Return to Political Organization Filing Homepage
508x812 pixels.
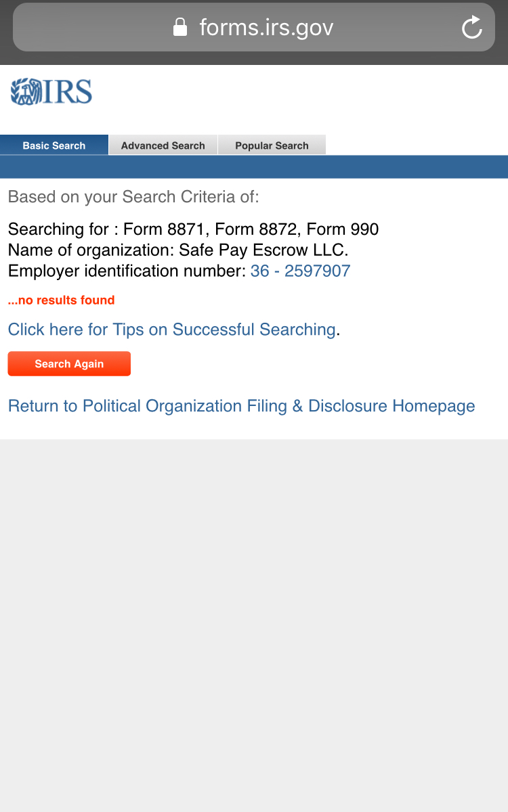(241, 406)
